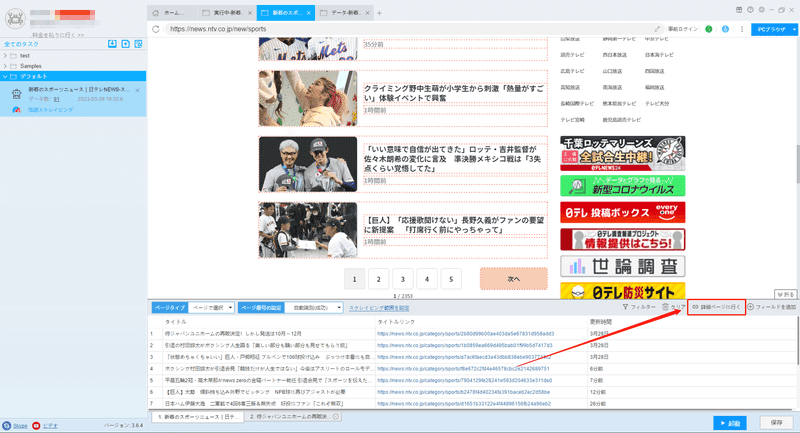
Task: Click the 千葉ロッテマリーンズ banner
Action: [622, 154]
